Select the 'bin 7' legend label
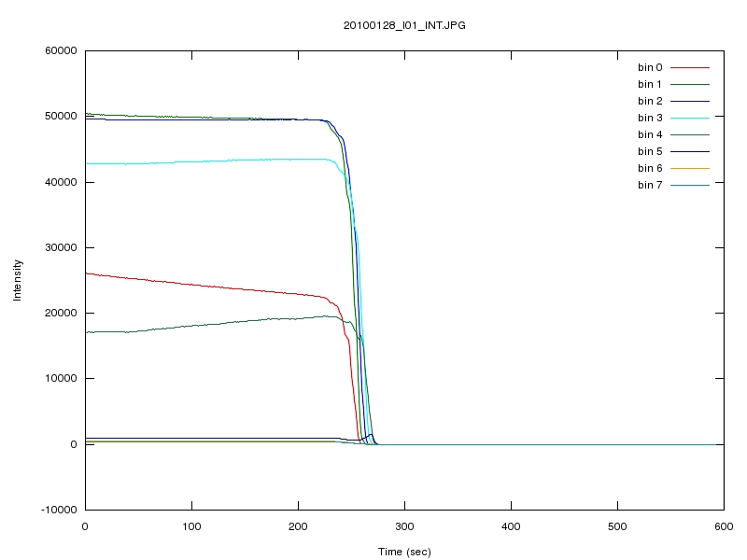The height and width of the screenshot is (560, 747). (650, 185)
